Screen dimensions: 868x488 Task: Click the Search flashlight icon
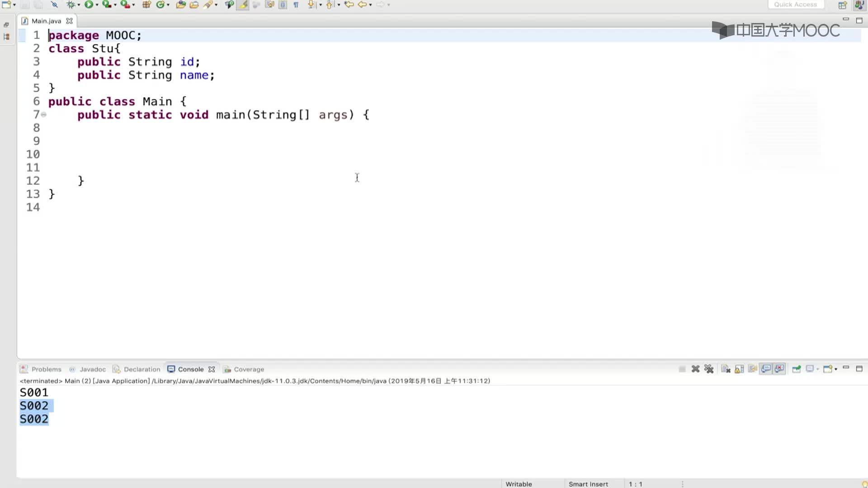tap(208, 5)
